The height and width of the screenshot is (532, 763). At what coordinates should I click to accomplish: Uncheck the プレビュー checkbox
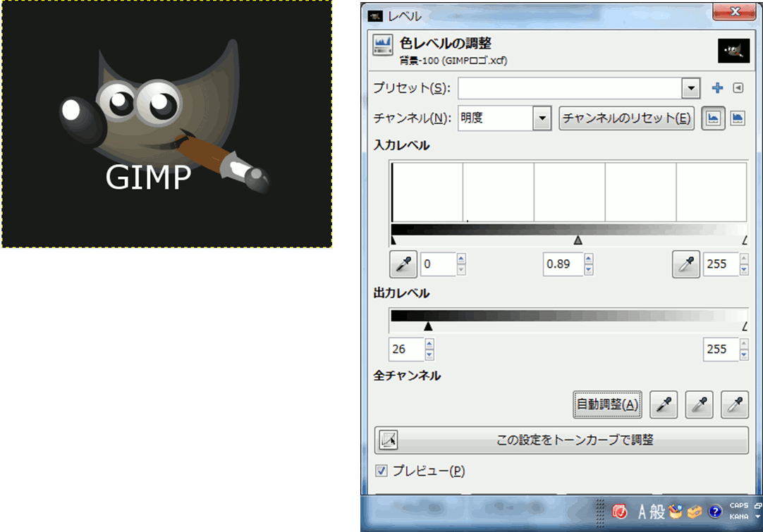coord(381,471)
